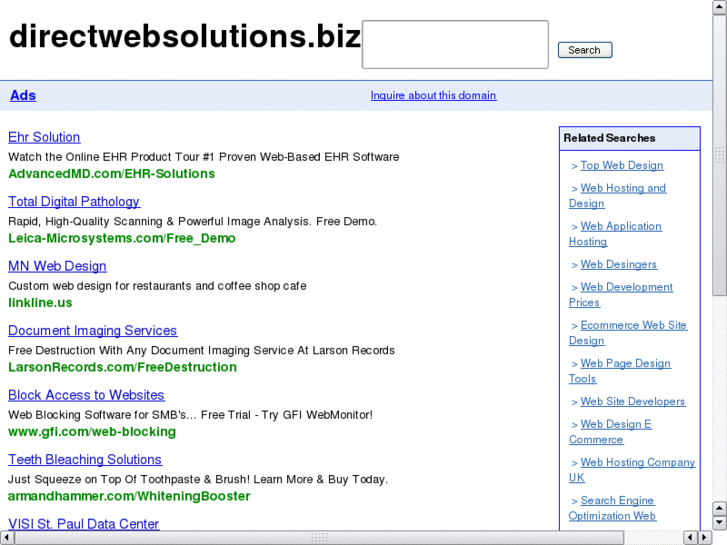The image size is (727, 545).
Task: Click vertical scrollbar down arrow at bottom
Action: pyautogui.click(x=719, y=523)
